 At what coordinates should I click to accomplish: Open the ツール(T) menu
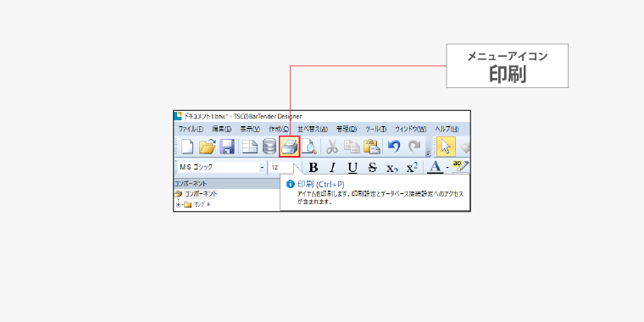[x=375, y=129]
